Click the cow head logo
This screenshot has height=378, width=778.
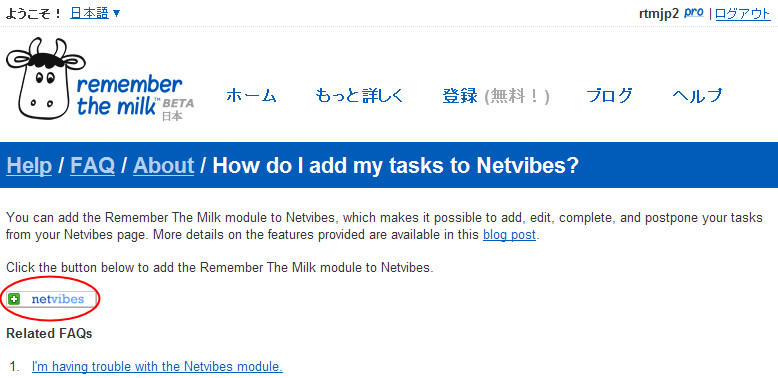click(45, 78)
